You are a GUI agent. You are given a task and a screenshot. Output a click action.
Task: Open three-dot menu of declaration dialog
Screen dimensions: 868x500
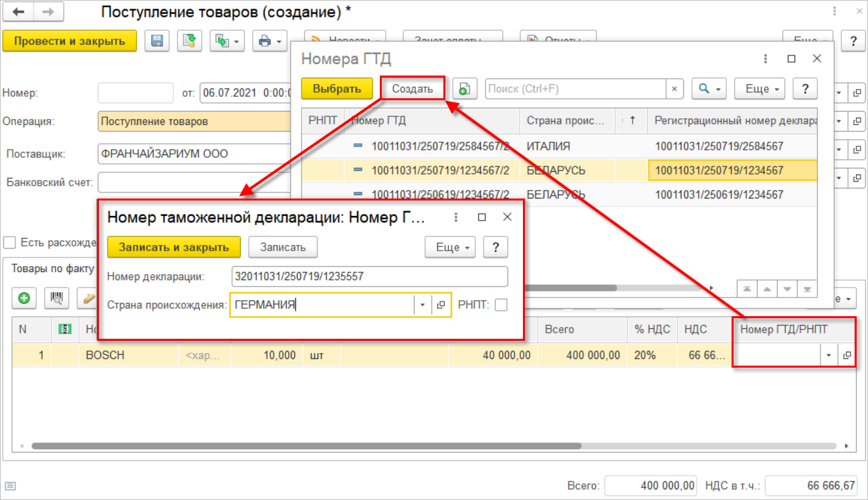coord(455,217)
